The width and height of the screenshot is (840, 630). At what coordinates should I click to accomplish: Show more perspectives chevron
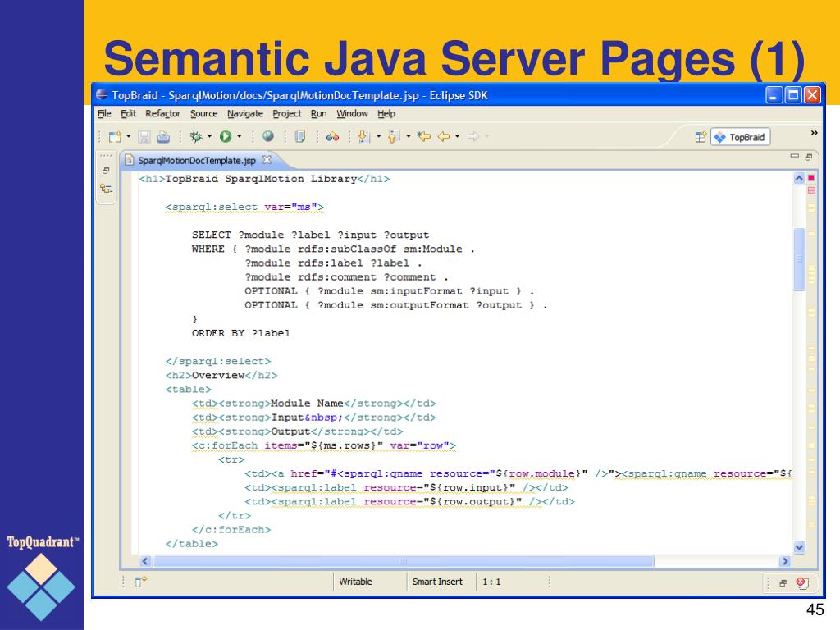click(814, 133)
